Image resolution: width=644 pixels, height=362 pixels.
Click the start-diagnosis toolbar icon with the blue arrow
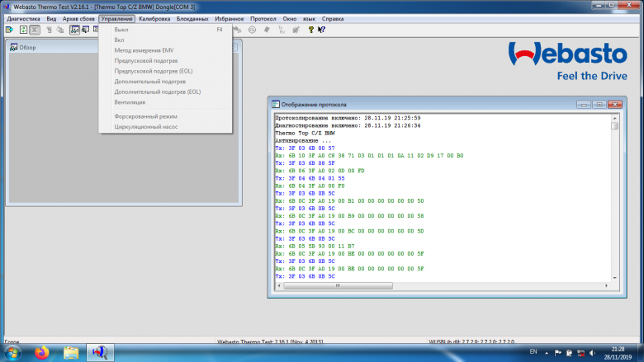[x=9, y=30]
